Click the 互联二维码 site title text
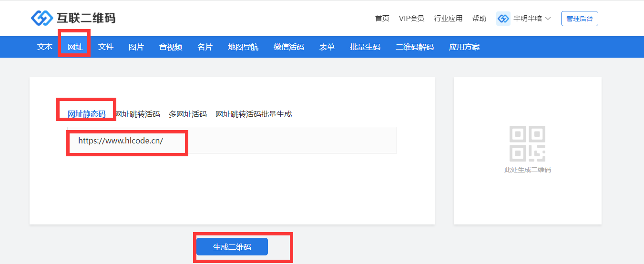 86,18
